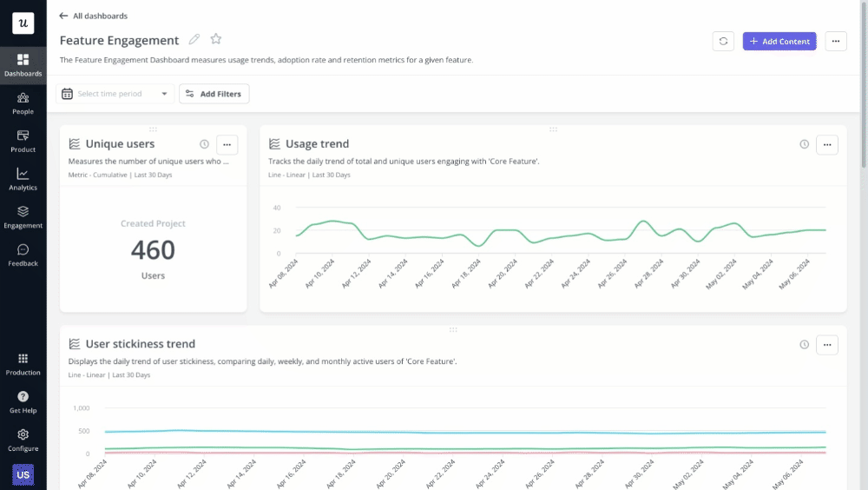Edit dashboard name with pencil icon
The width and height of the screenshot is (868, 490).
(194, 40)
